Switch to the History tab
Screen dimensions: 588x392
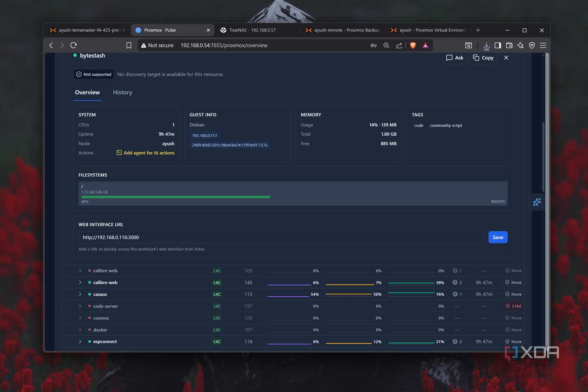tap(123, 92)
